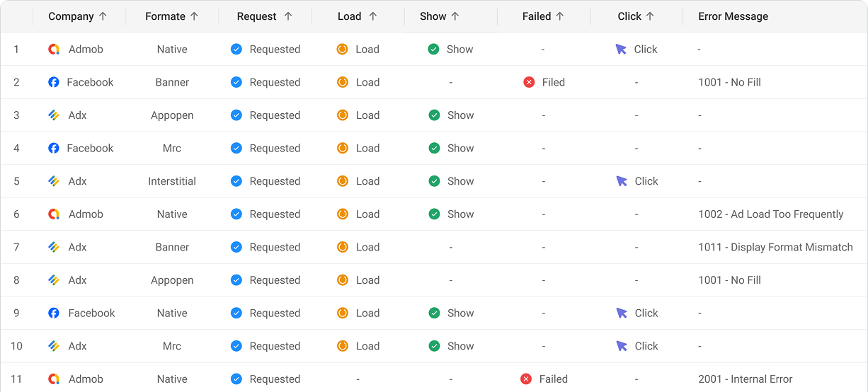
Task: Sort by the Failed column arrow
Action: (x=560, y=16)
